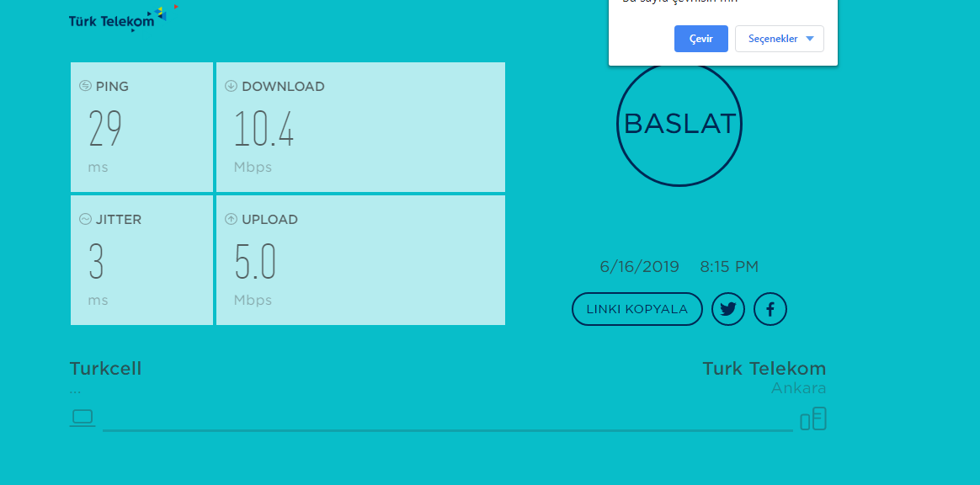980x485 pixels.
Task: Click the ms unit under jitter
Action: click(99, 301)
